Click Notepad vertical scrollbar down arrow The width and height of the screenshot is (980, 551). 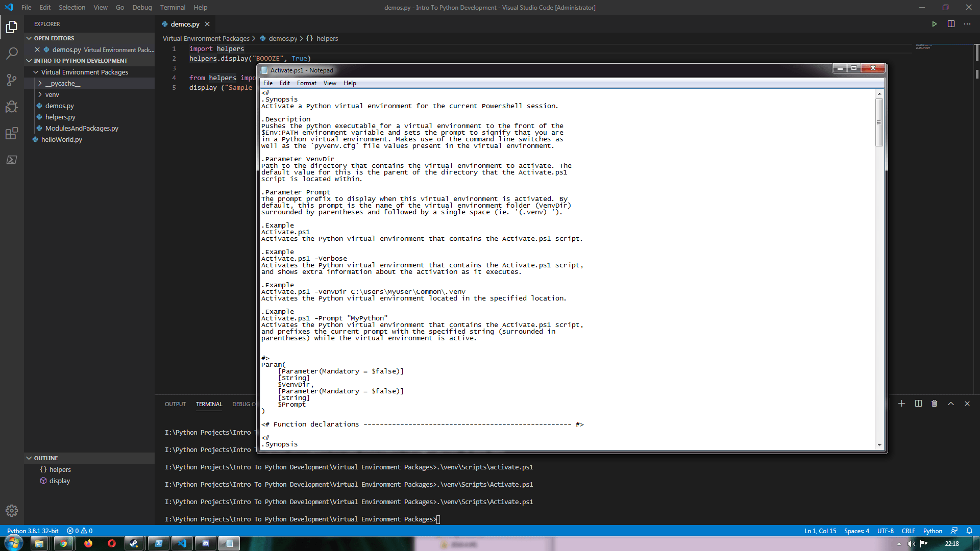(879, 445)
